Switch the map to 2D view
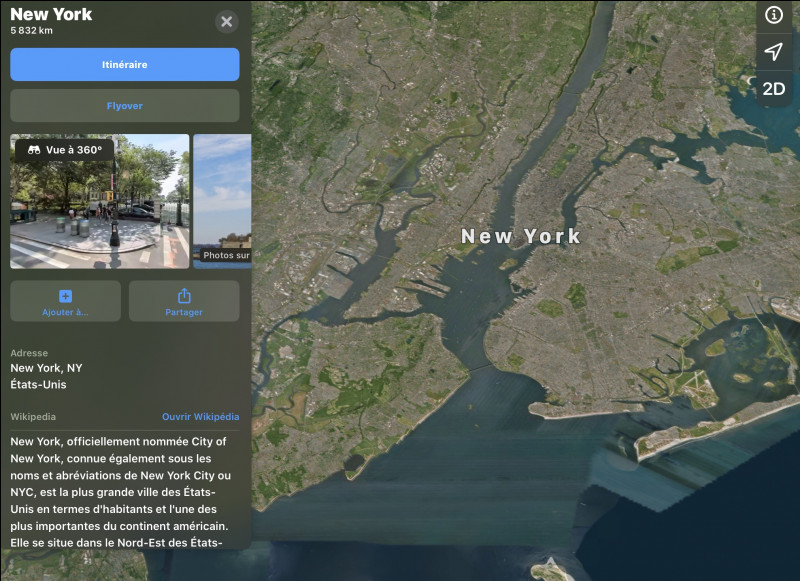The image size is (800, 581). point(773,89)
